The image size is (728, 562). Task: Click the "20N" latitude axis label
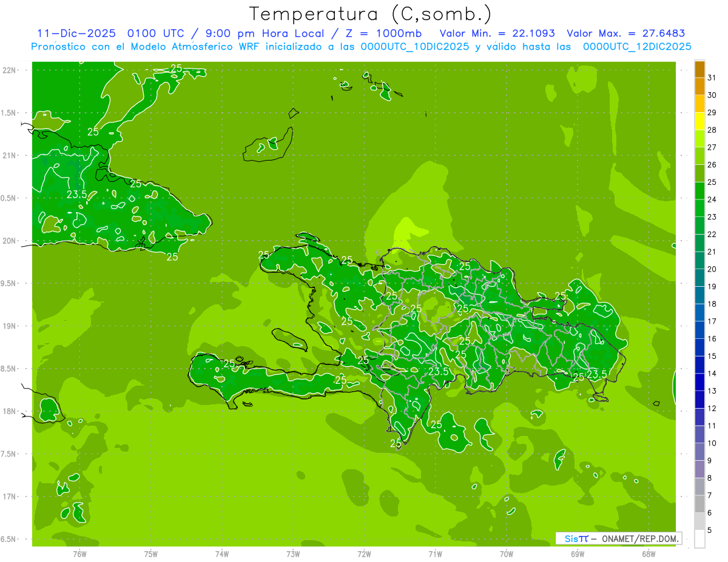tap(10, 241)
